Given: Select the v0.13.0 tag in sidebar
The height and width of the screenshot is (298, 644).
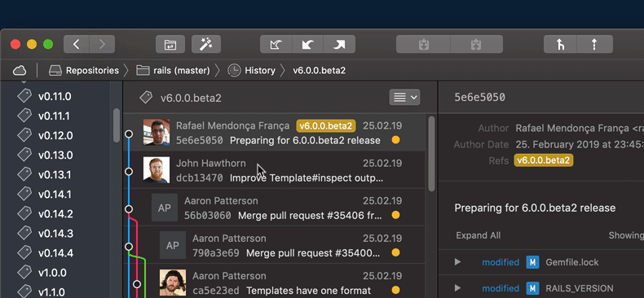Looking at the screenshot, I should [55, 156].
